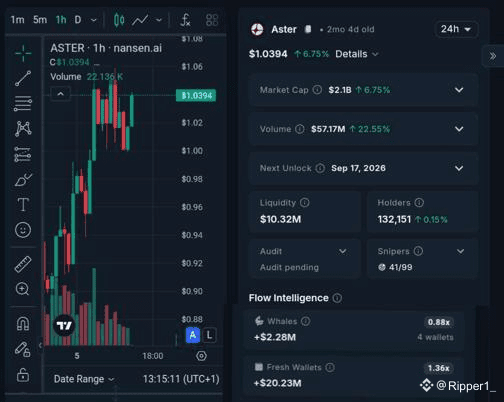Open the 24h period dropdown
The image size is (504, 402).
[456, 29]
